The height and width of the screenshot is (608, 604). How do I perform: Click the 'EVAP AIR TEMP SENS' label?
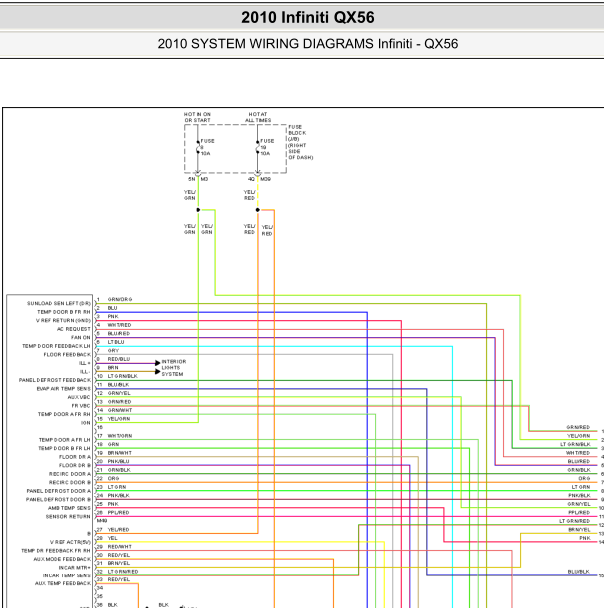(64, 389)
